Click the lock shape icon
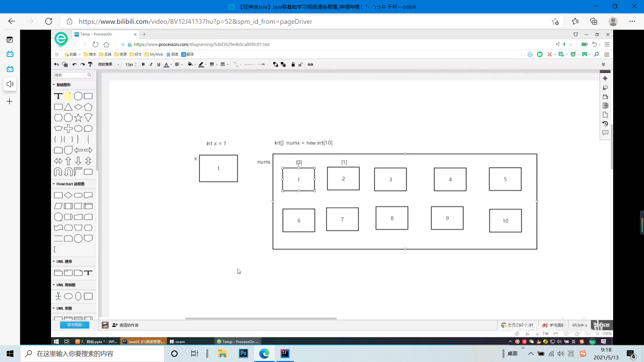Viewport: 644px width, 362px height. tap(293, 64)
